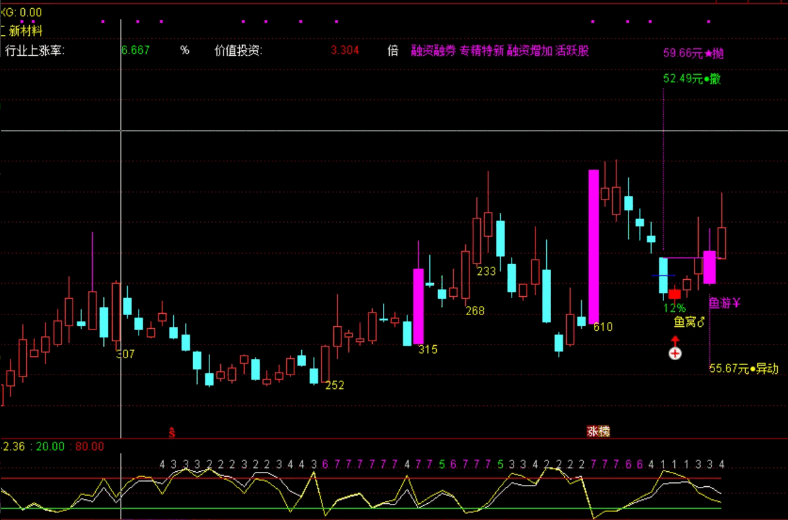788x520 pixels.
Task: Select the 活跃股 tag
Action: pos(572,50)
